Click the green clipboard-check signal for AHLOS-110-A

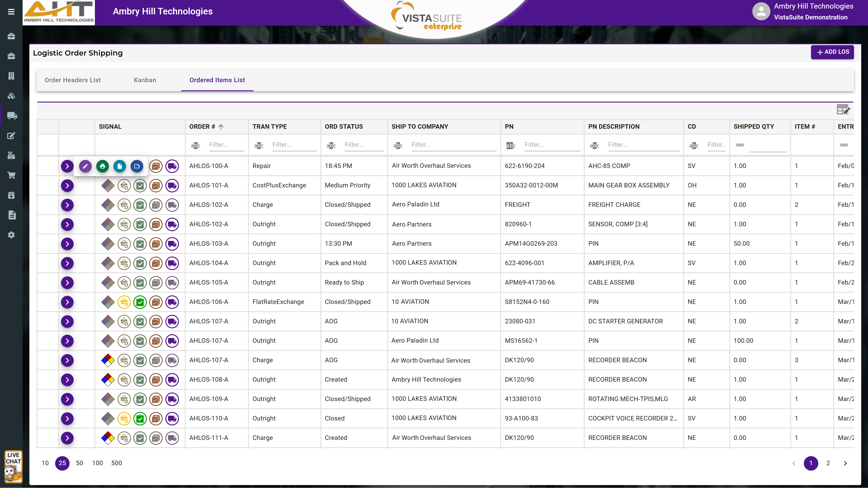140,419
